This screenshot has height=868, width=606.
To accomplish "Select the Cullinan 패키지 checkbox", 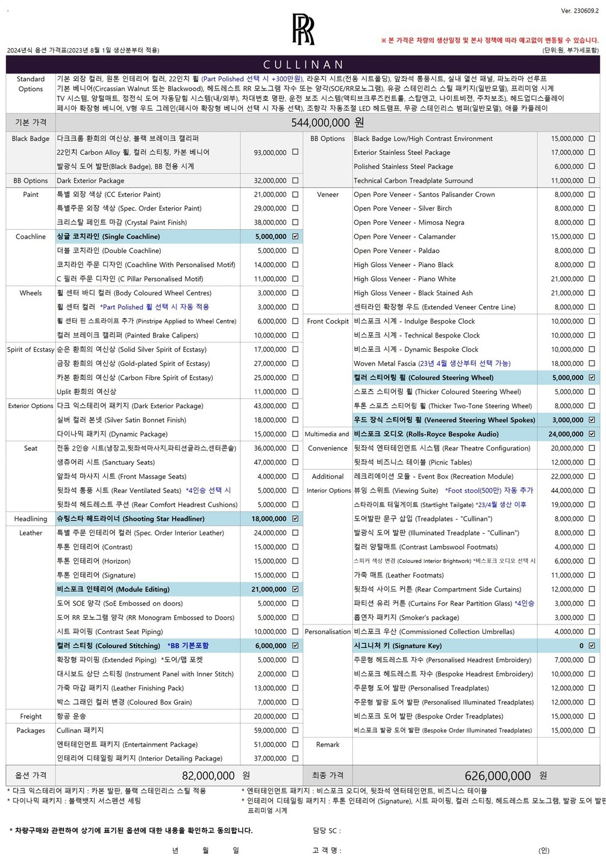I will pyautogui.click(x=295, y=731).
